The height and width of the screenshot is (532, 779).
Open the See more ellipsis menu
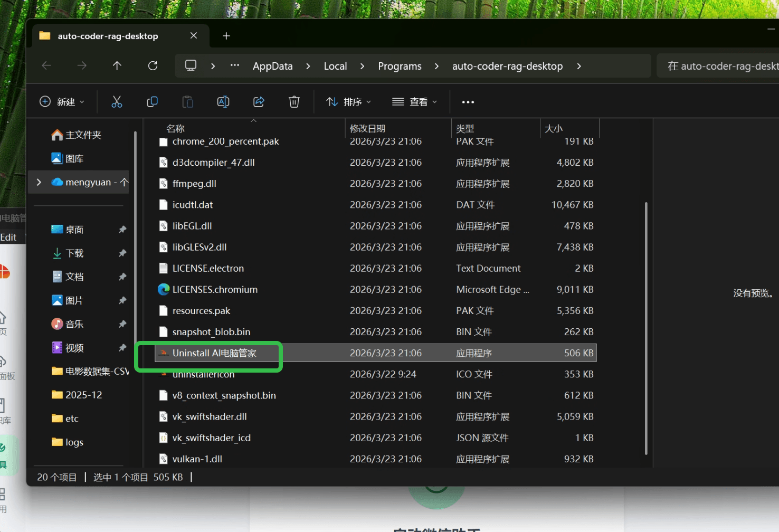468,102
